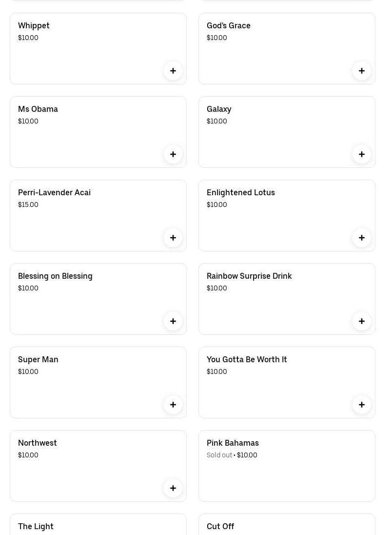Select the Galaxy item name
This screenshot has width=392, height=535.
coord(219,109)
